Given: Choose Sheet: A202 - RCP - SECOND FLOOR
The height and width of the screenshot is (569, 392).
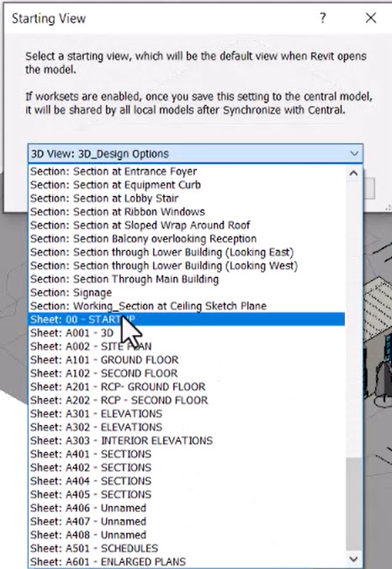Looking at the screenshot, I should [187, 400].
